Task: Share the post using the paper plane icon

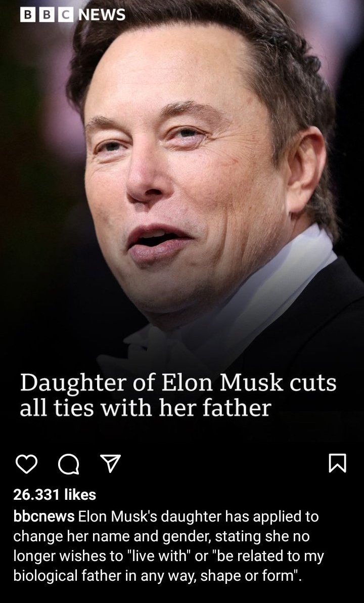Action: pyautogui.click(x=110, y=463)
